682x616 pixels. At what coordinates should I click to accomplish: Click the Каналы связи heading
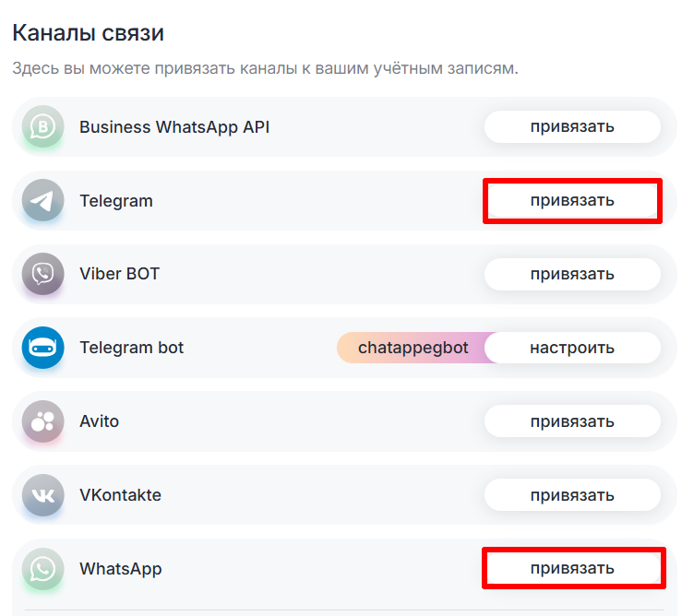[88, 33]
